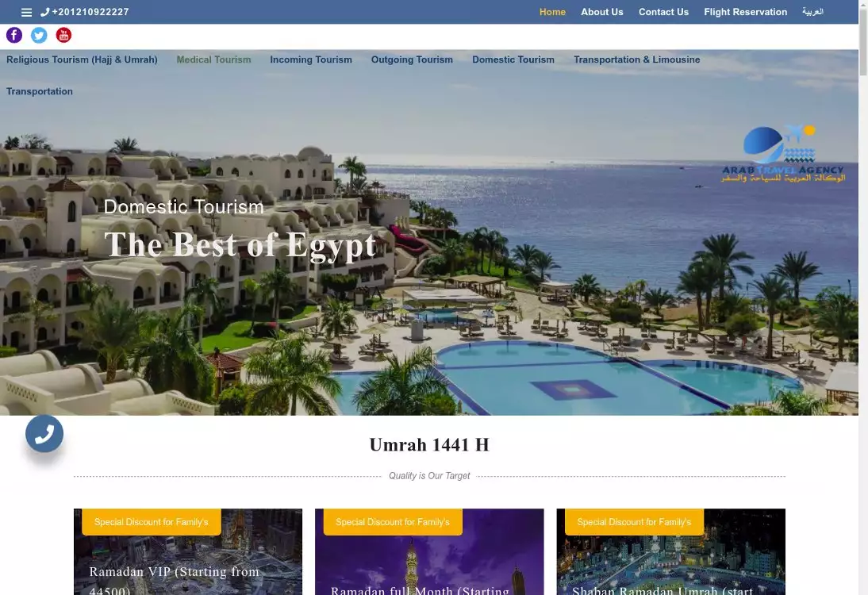Screen dimensions: 868x595
Task: Open the Twitter social icon
Action: coord(39,35)
